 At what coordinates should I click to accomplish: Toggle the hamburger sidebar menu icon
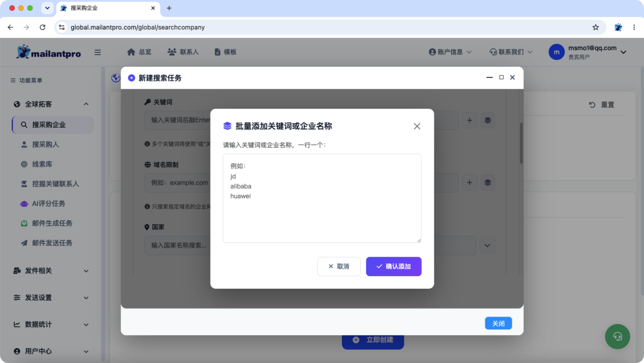(98, 52)
